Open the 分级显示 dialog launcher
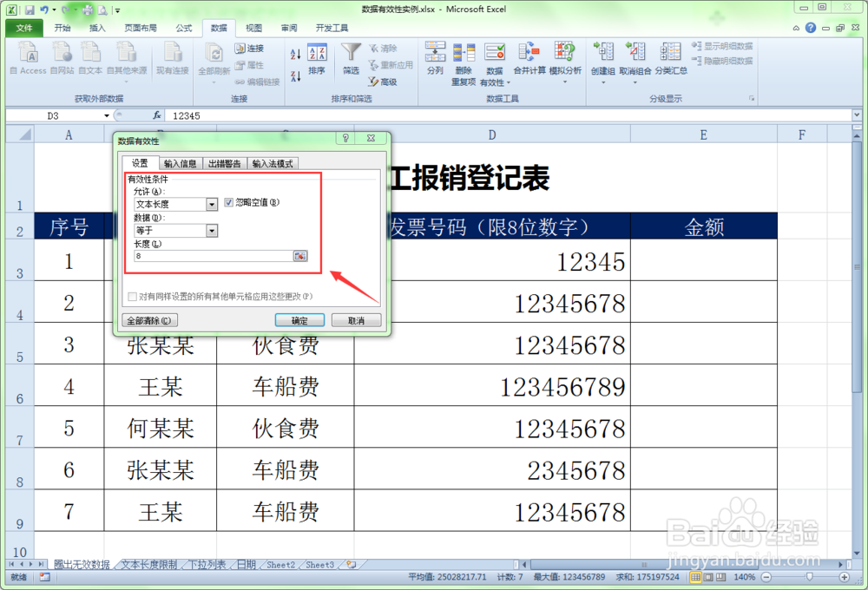Screen dimensions: 868x590 point(751,99)
